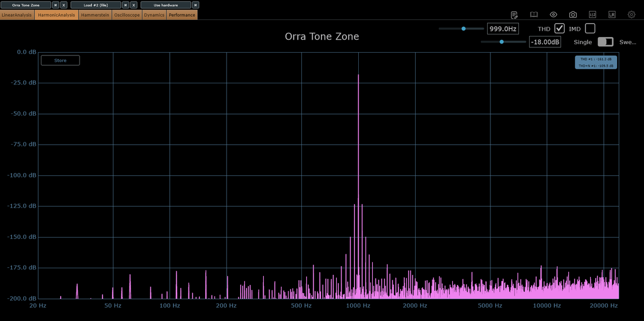Click the Sweep label text
This screenshot has height=321, width=644.
(627, 42)
